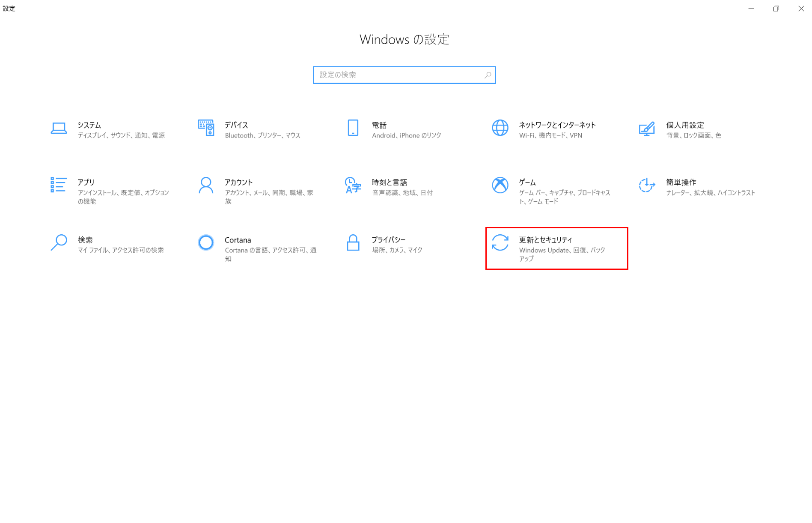
Task: Open the 更新とセキュリティ title link
Action: click(x=545, y=240)
